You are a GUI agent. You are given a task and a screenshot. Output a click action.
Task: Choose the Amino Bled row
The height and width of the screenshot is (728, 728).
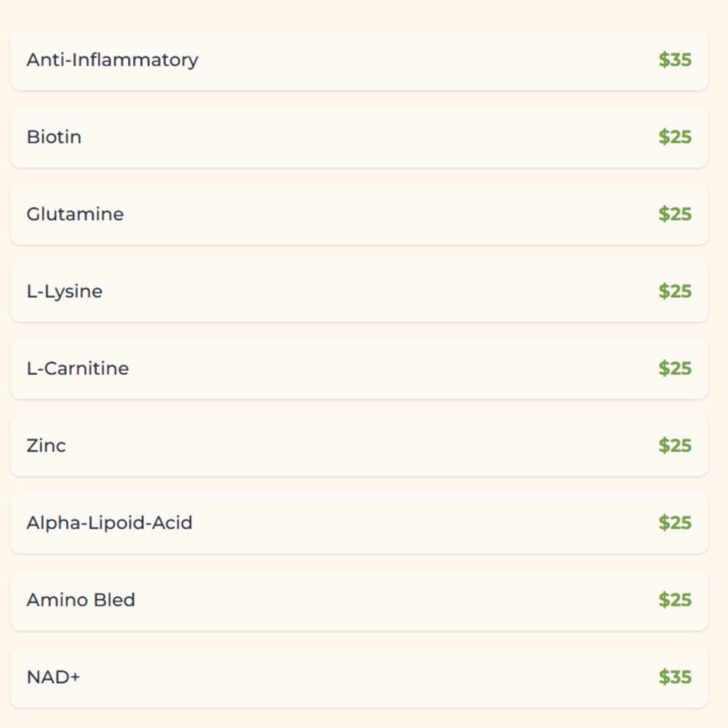[x=359, y=600]
